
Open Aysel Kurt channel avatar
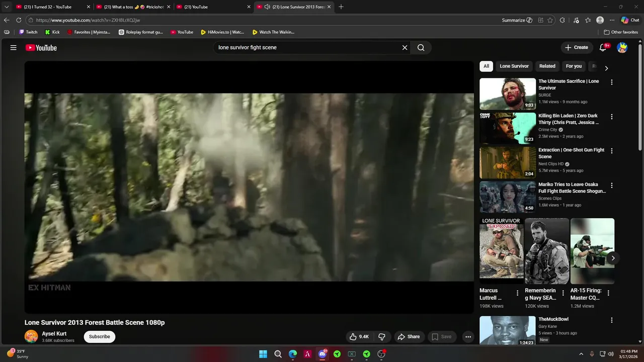tap(31, 337)
